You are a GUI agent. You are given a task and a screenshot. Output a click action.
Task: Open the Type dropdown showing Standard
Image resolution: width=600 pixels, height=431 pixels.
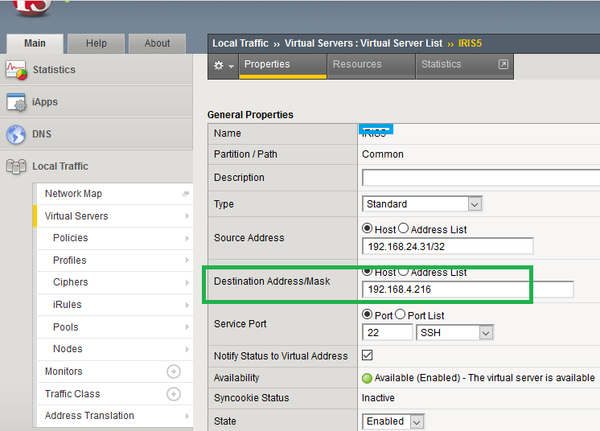click(422, 203)
